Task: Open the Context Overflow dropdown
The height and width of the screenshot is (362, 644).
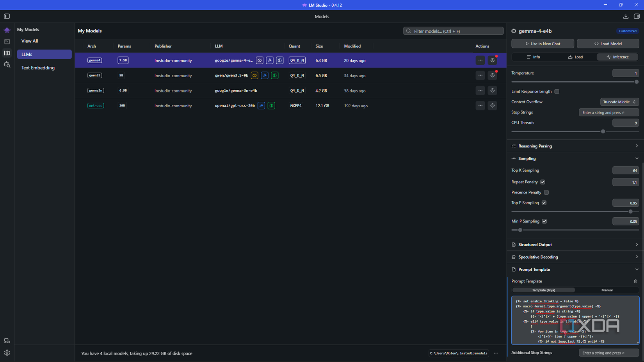Action: 619,102
